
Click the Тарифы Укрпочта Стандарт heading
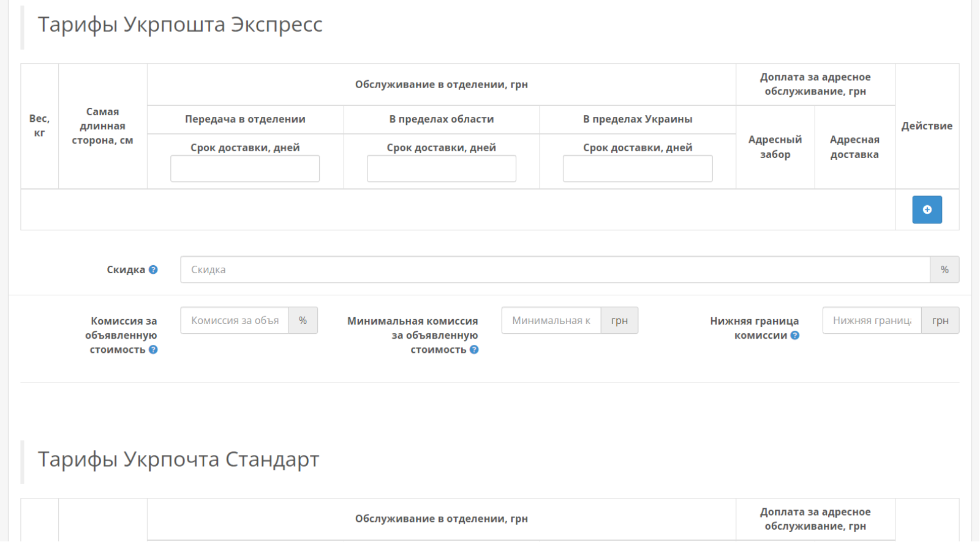179,459
